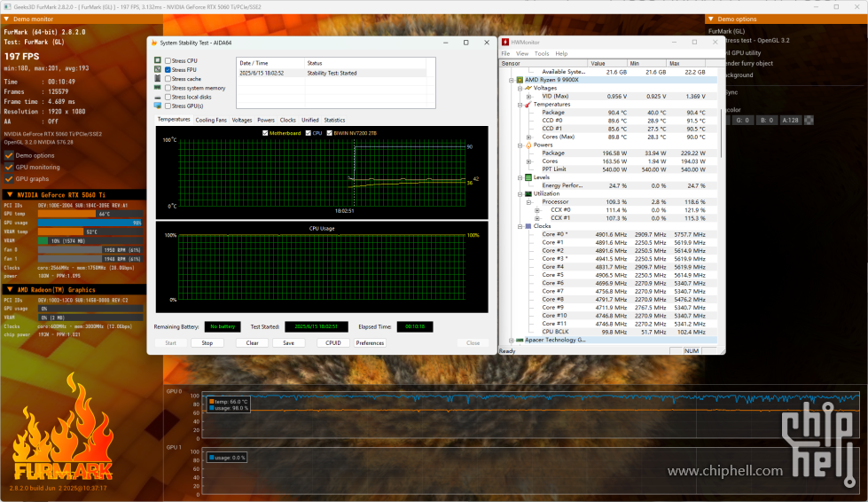Toggle the FurMark GPU monitoring checkbox
This screenshot has width=868, height=502.
pos(8,167)
